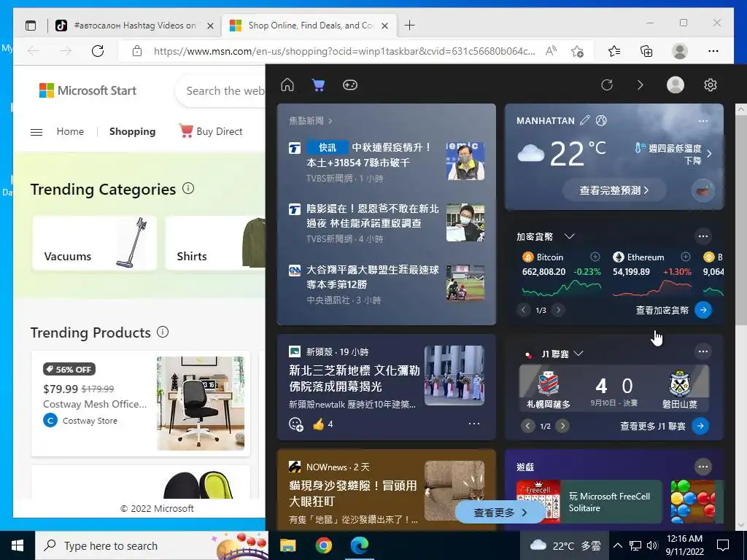This screenshot has height=560, width=747.
Task: Open info icon beside Trending Products
Action: coord(163,332)
